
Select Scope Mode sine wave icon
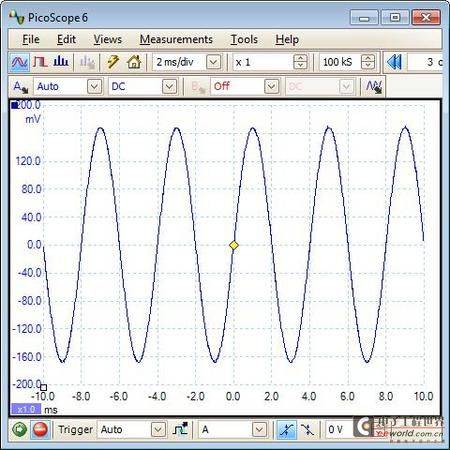coord(19,62)
